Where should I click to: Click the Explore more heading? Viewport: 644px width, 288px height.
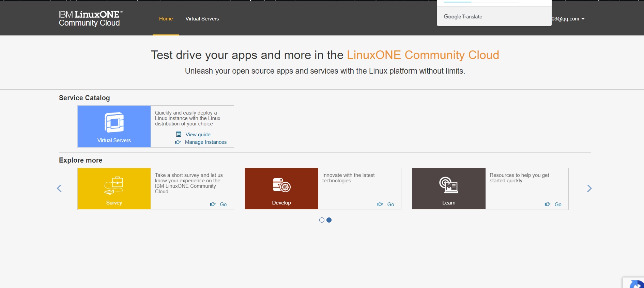(x=80, y=160)
